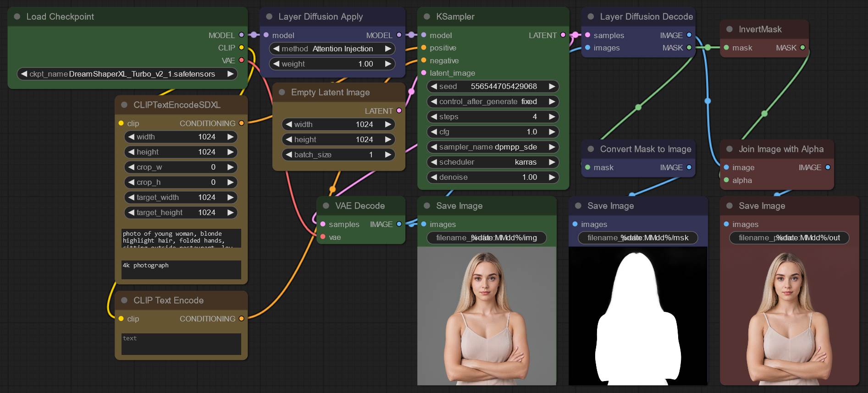Screen dimensions: 868x393
Task: Click the filename_prefix field ending in /msk
Action: coord(638,238)
